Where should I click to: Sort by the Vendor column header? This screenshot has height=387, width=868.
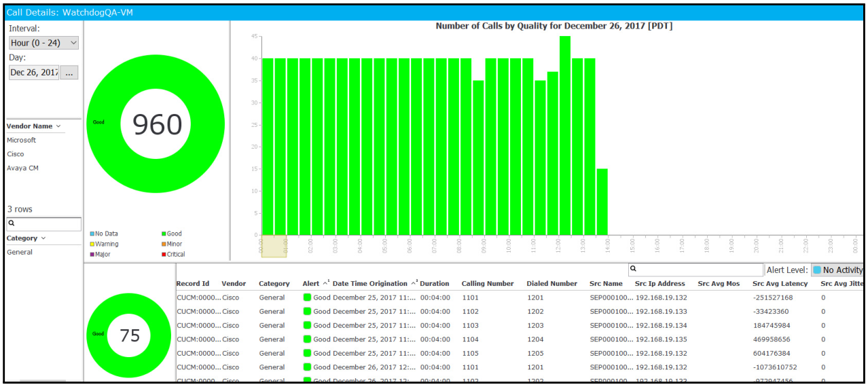click(234, 284)
